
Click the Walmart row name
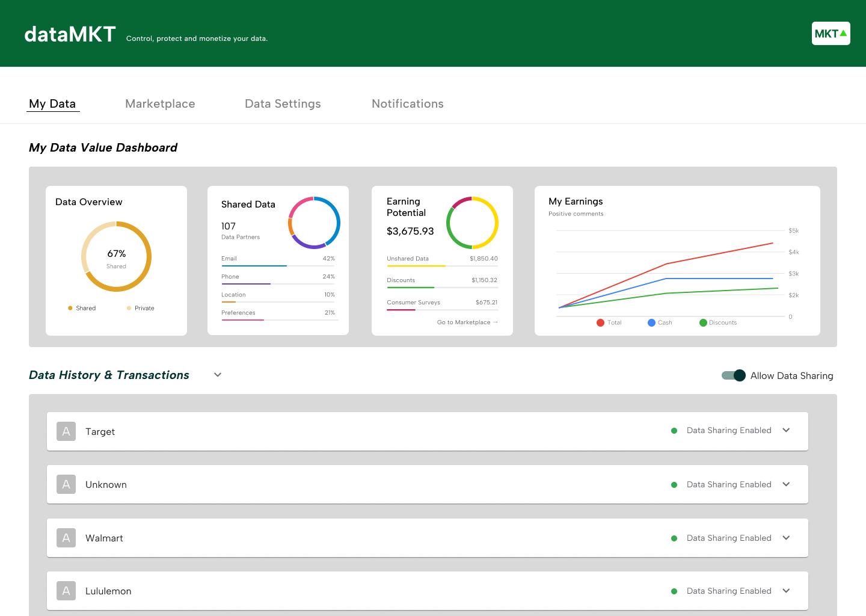(104, 538)
